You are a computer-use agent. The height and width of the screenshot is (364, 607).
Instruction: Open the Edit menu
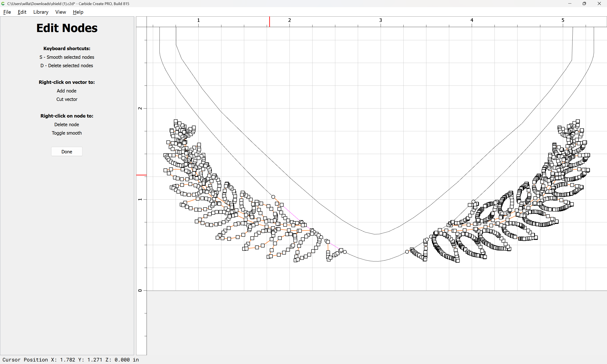[x=22, y=12]
